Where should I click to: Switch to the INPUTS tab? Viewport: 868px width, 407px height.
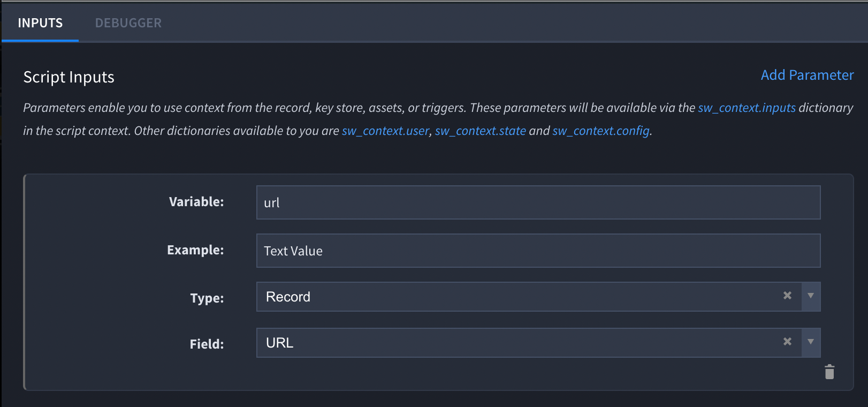coord(40,23)
